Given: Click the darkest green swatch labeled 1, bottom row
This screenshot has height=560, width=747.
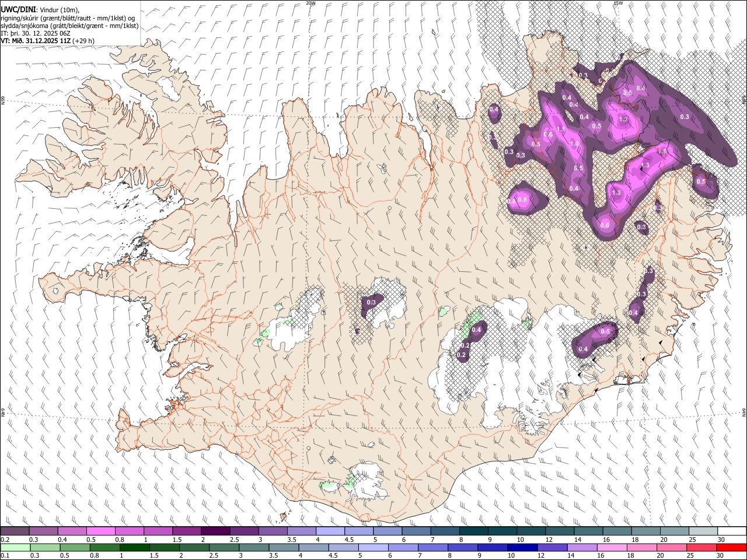Looking at the screenshot, I should point(134,547).
